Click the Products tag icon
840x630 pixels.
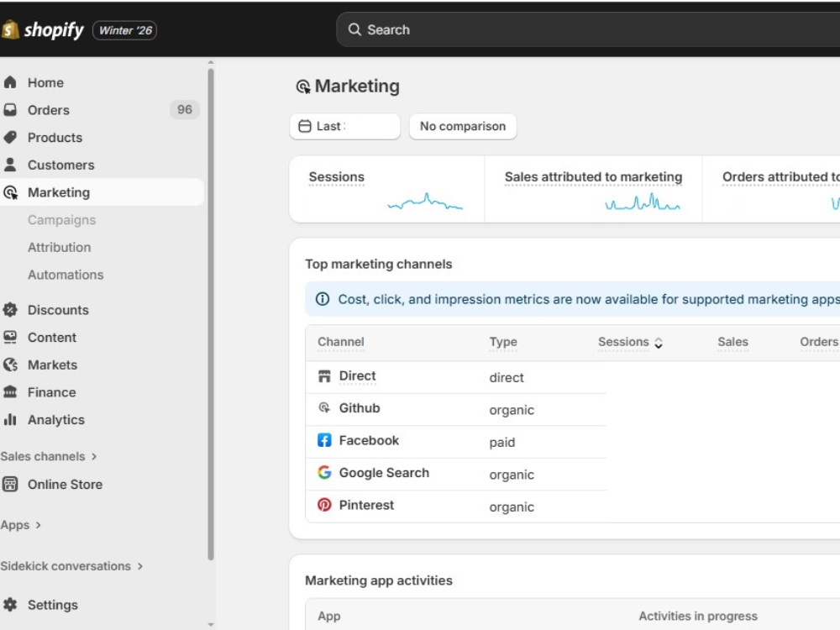pos(10,138)
